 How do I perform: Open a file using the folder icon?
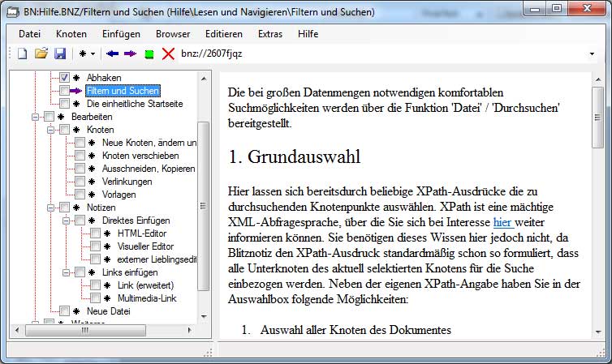coord(41,53)
